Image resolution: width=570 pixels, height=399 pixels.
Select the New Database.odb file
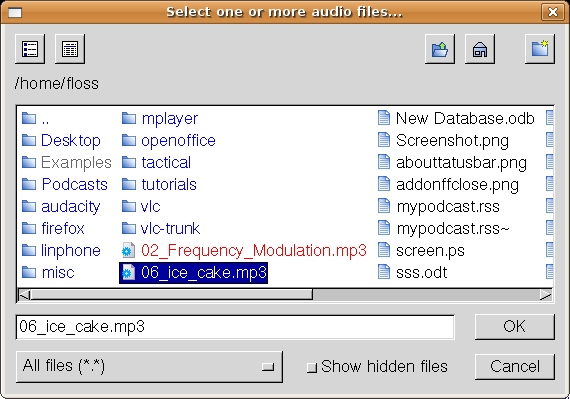456,118
